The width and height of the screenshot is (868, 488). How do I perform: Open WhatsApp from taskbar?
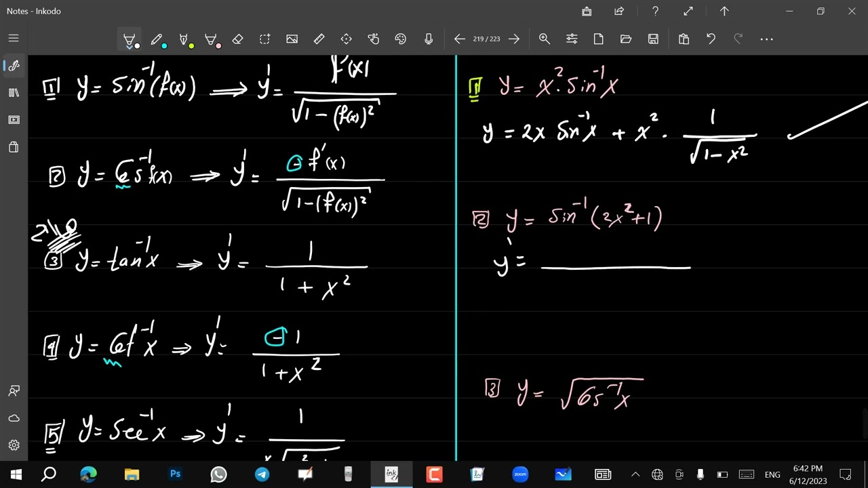click(x=218, y=474)
